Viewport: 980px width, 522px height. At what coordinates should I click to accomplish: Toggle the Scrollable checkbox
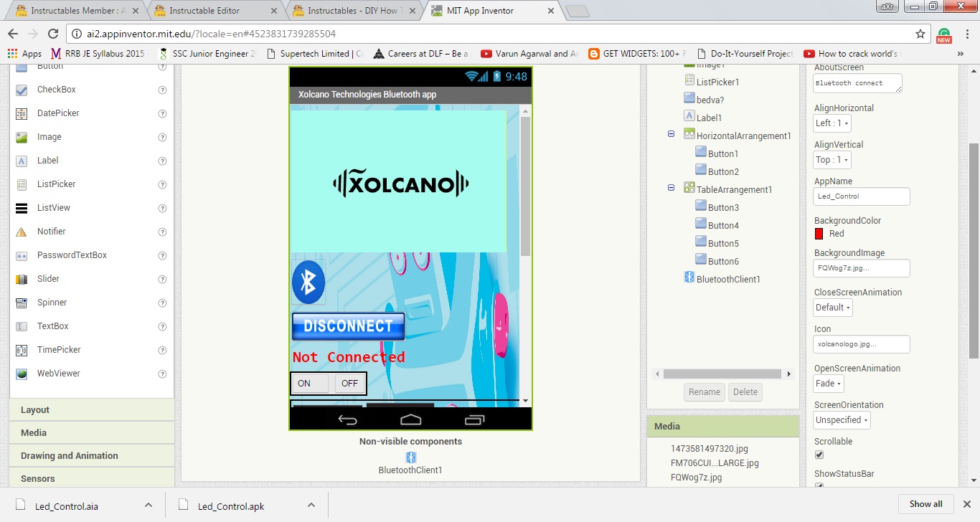pos(819,455)
